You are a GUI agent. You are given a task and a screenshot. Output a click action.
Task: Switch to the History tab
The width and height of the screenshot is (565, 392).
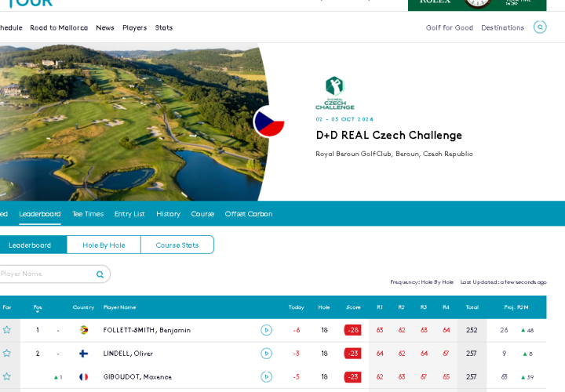[168, 214]
